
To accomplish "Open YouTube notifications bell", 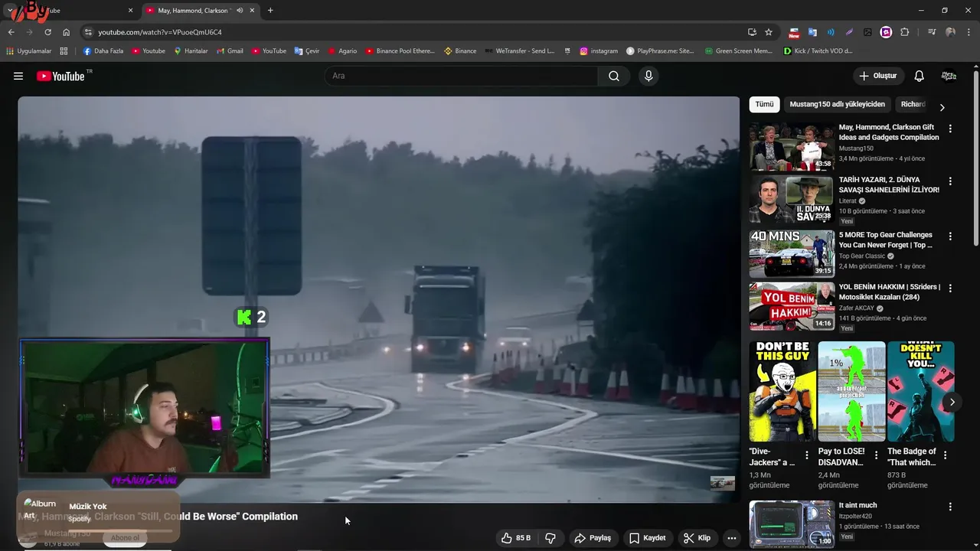I will pyautogui.click(x=920, y=76).
